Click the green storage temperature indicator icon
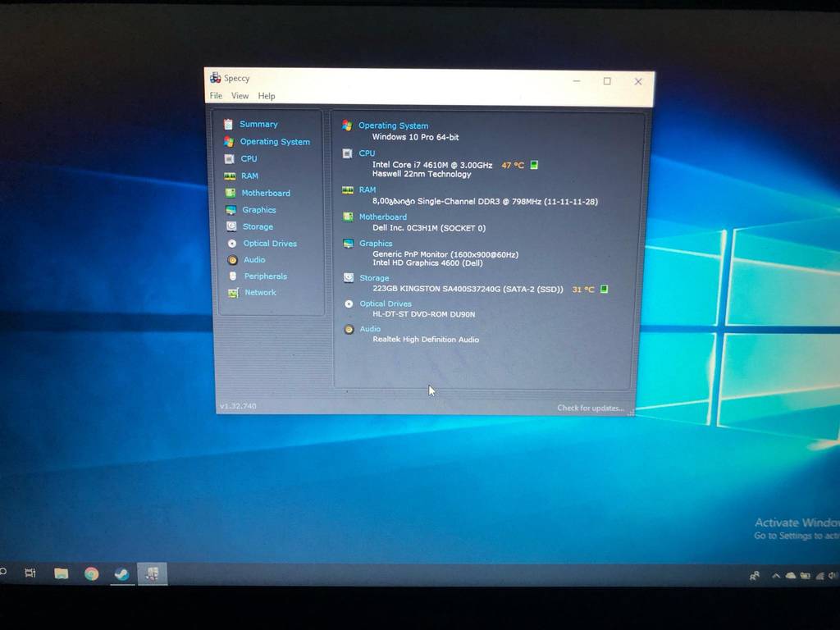840x630 pixels. pos(605,289)
